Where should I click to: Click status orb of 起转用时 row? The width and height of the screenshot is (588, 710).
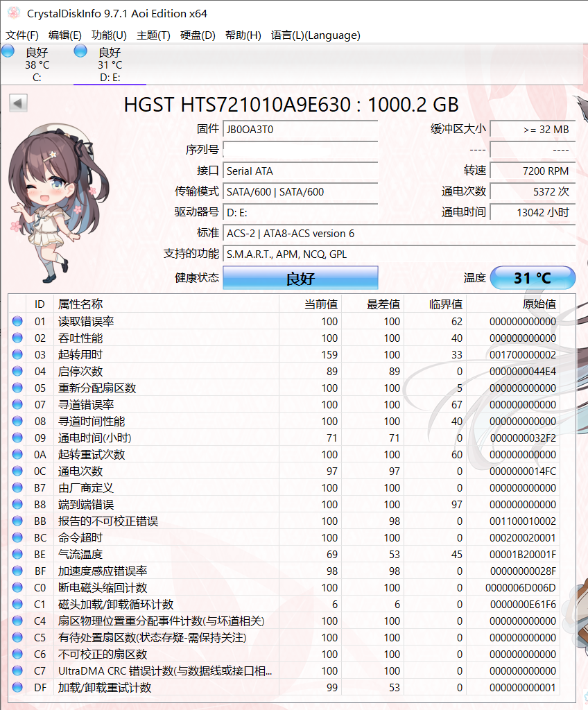tap(17, 354)
